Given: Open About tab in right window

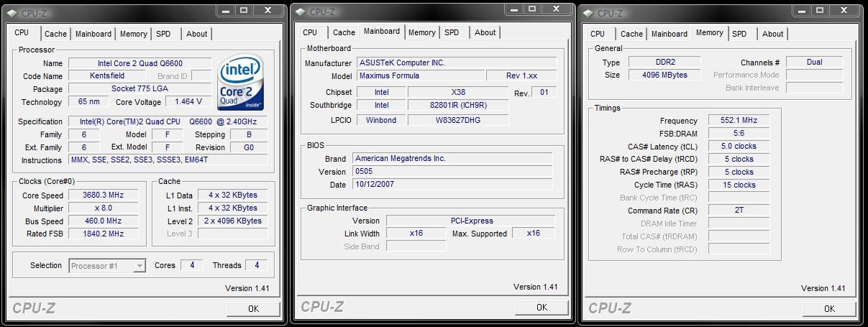Looking at the screenshot, I should click(x=773, y=34).
